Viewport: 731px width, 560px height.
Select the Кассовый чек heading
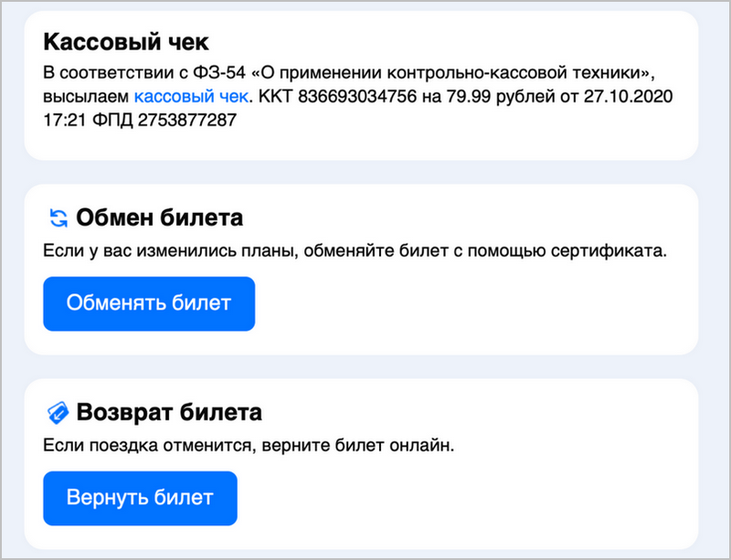[x=126, y=42]
